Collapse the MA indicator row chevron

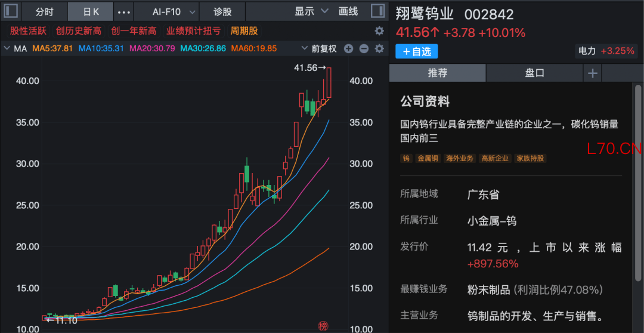pos(8,48)
